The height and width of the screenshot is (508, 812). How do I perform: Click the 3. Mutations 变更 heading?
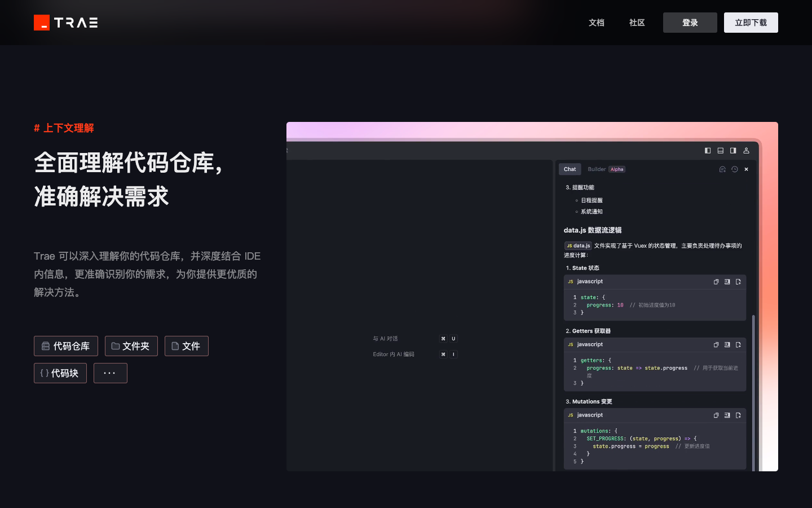(x=589, y=402)
